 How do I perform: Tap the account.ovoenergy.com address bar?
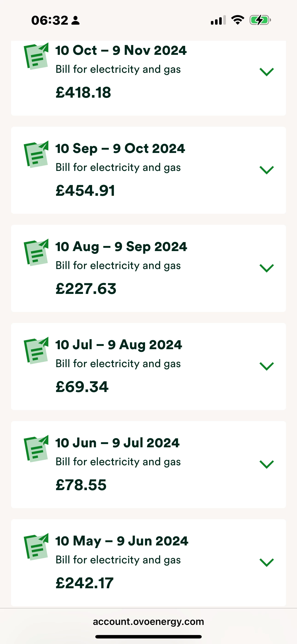148,621
